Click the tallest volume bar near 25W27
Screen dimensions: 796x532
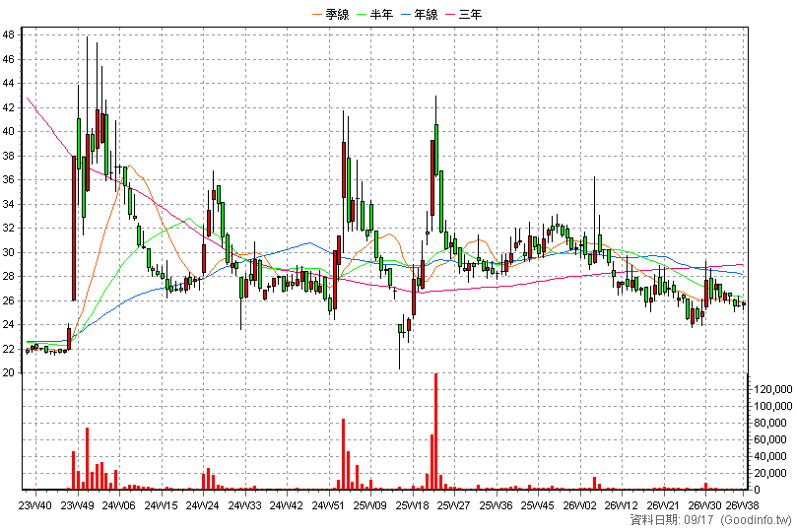pyautogui.click(x=436, y=432)
